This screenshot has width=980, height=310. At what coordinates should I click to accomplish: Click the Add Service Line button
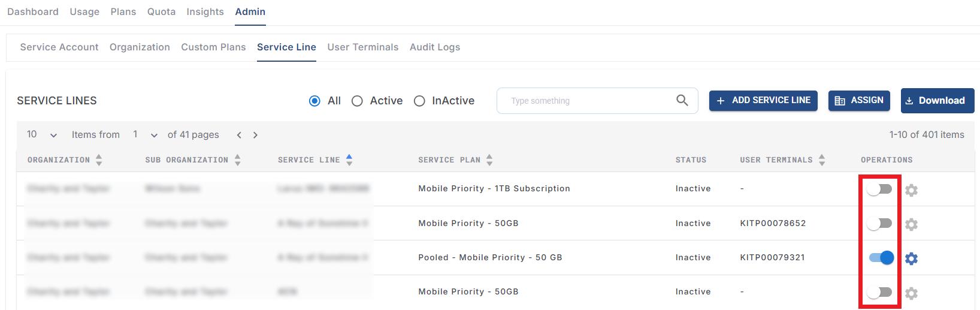coord(763,101)
